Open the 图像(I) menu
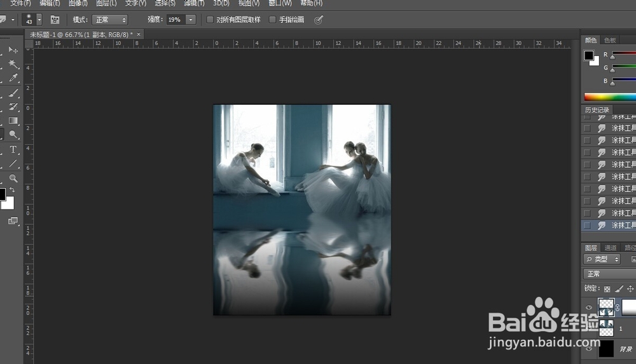Viewport: 636px width, 364px height. point(78,3)
